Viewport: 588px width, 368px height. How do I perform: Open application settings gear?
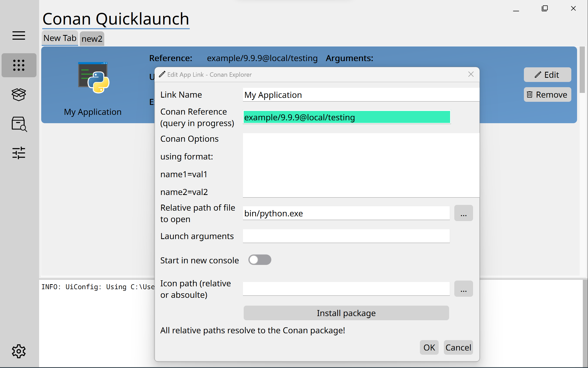pyautogui.click(x=19, y=351)
